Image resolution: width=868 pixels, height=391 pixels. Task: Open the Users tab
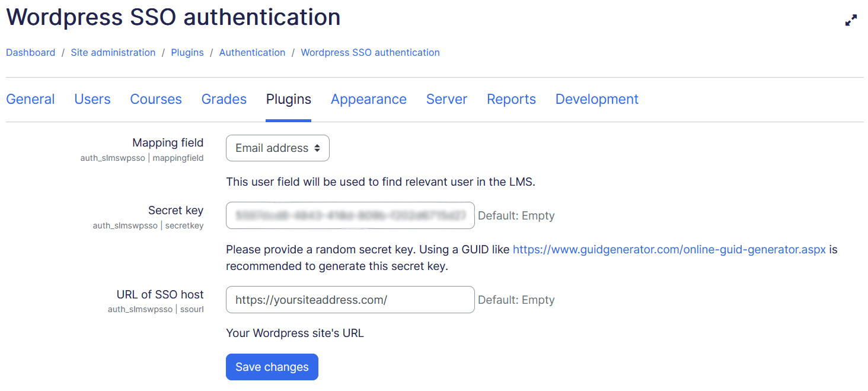(92, 99)
